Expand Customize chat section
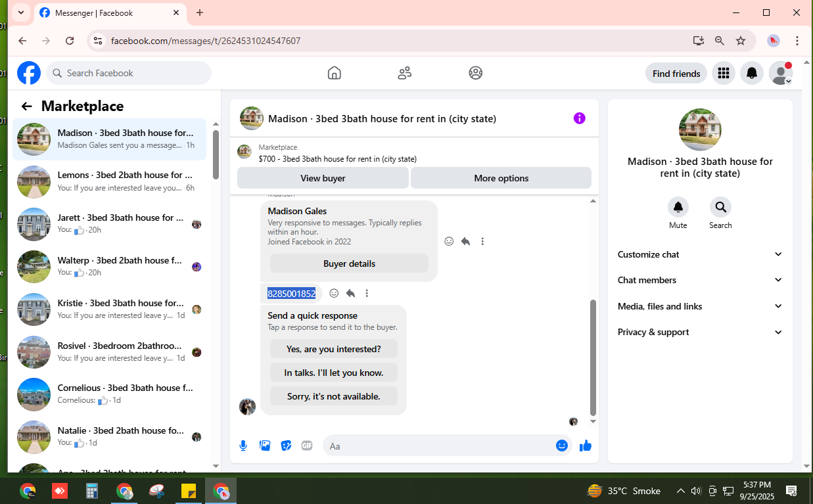Image resolution: width=813 pixels, height=504 pixels. pos(701,254)
